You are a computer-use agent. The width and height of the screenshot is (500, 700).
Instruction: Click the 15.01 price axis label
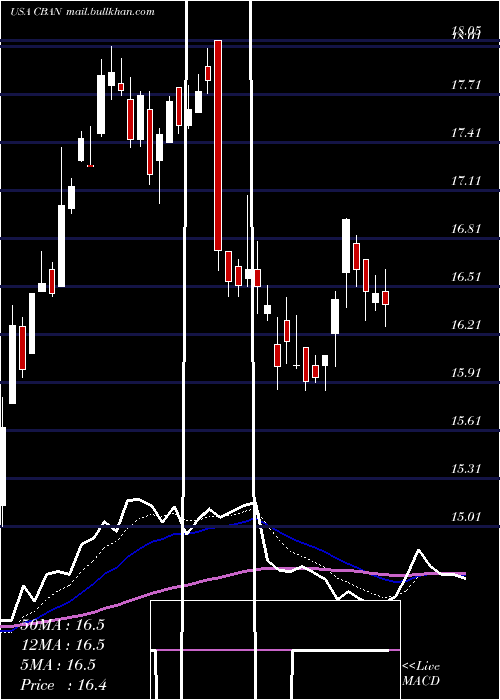[x=466, y=517]
